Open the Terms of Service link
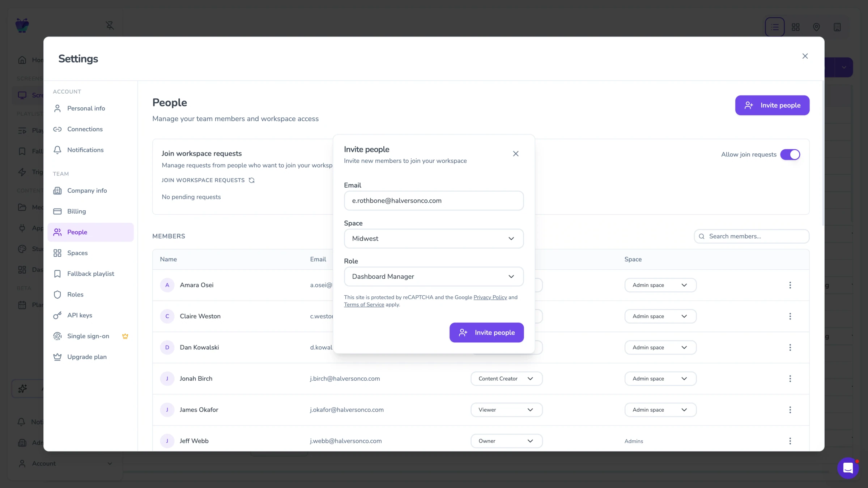Screen dimensions: 868x488 364,304
